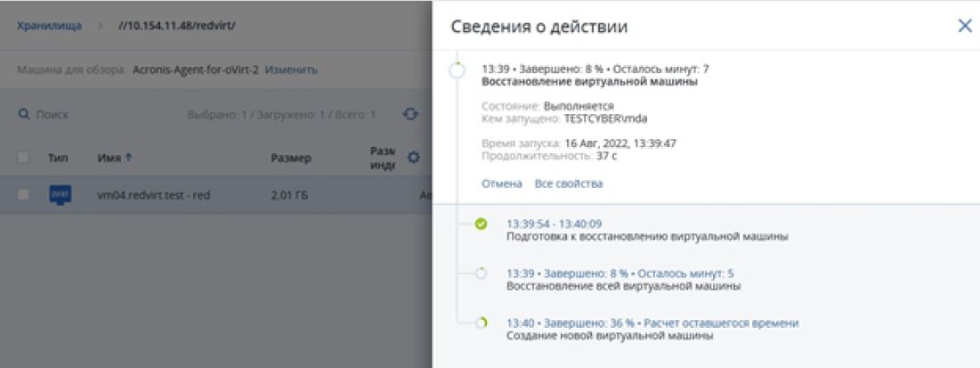Click the Отмена link

point(500,184)
